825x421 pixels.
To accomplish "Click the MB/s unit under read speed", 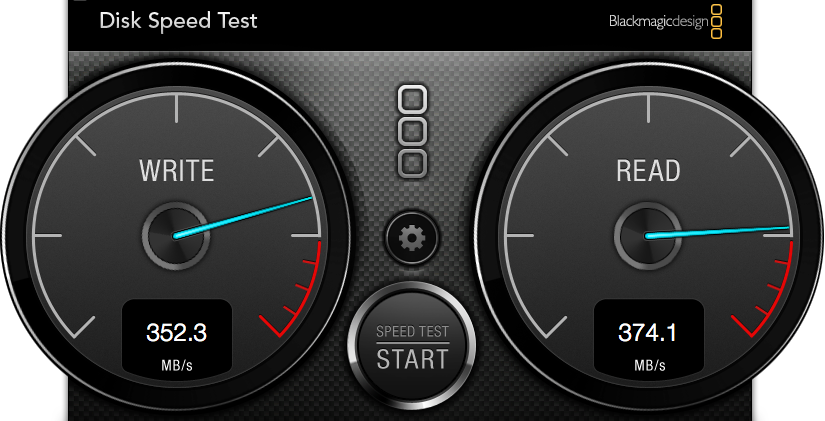I will pos(649,365).
